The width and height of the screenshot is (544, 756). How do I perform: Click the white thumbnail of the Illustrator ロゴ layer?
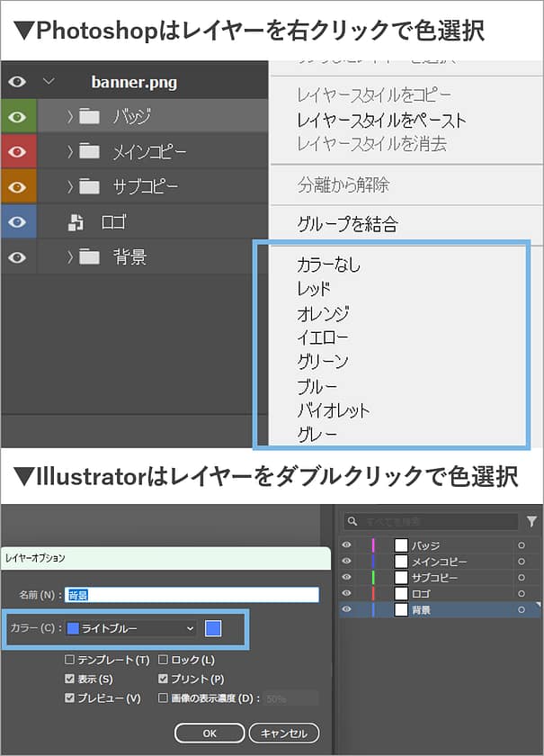[402, 594]
